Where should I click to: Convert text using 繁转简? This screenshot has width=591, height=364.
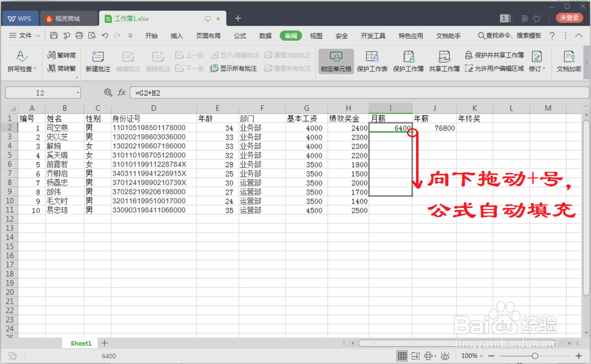coord(63,54)
